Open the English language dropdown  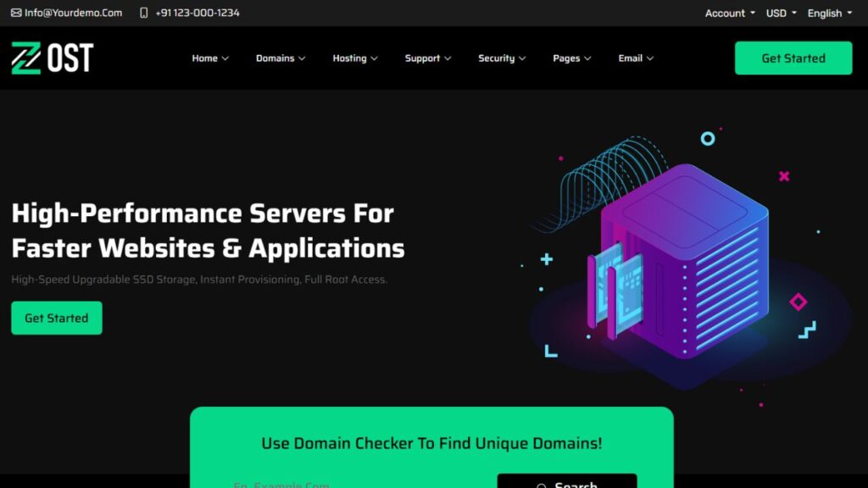[829, 13]
